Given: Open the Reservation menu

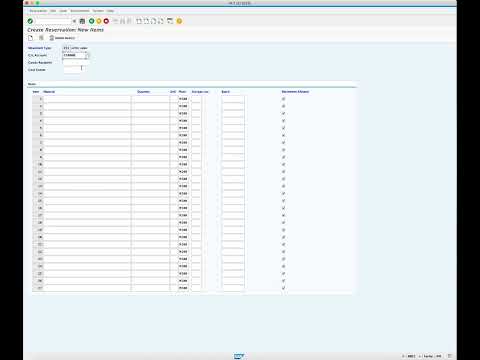Looking at the screenshot, I should coord(38,11).
